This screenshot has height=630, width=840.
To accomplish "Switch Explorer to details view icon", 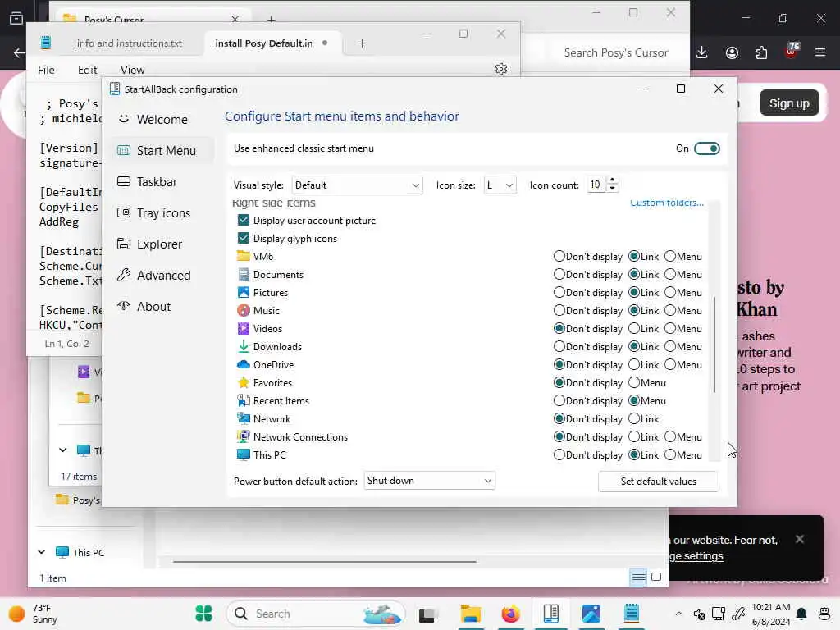I will [x=638, y=577].
